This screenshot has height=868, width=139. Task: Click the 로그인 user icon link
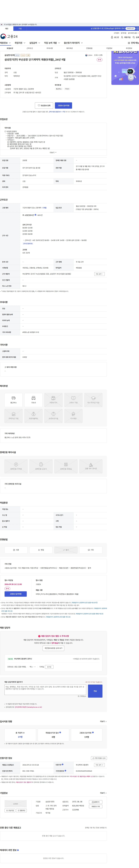tap(115, 37)
